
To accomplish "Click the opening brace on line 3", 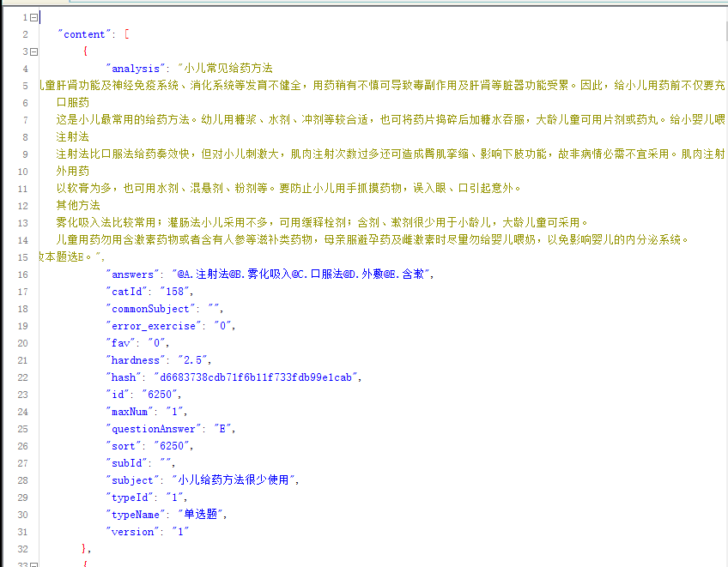I will [85, 51].
